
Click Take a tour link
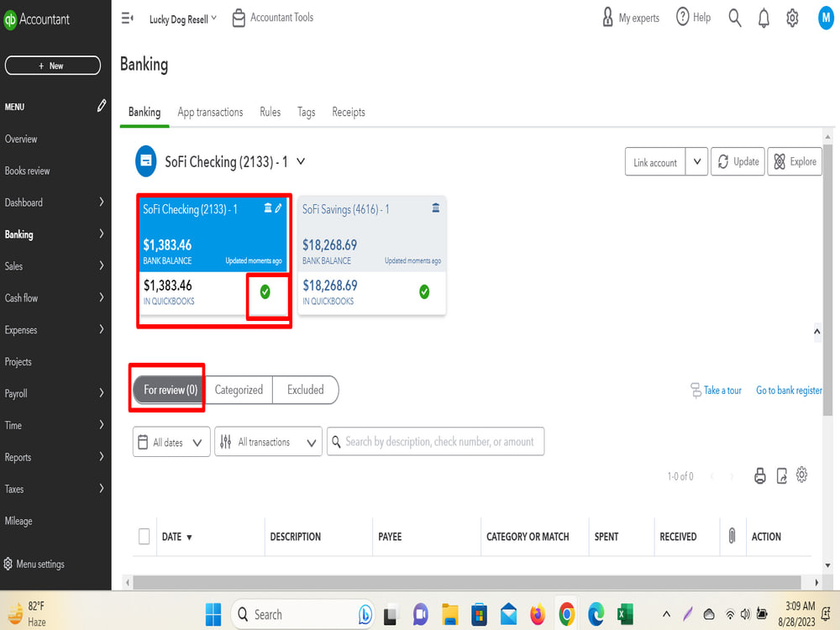[x=716, y=390]
